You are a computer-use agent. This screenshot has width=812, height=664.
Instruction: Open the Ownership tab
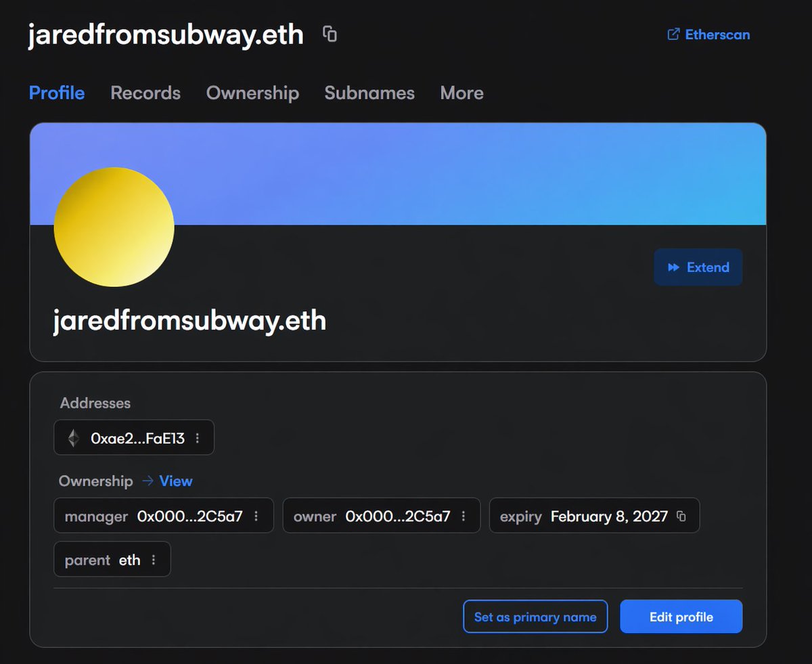pyautogui.click(x=252, y=93)
